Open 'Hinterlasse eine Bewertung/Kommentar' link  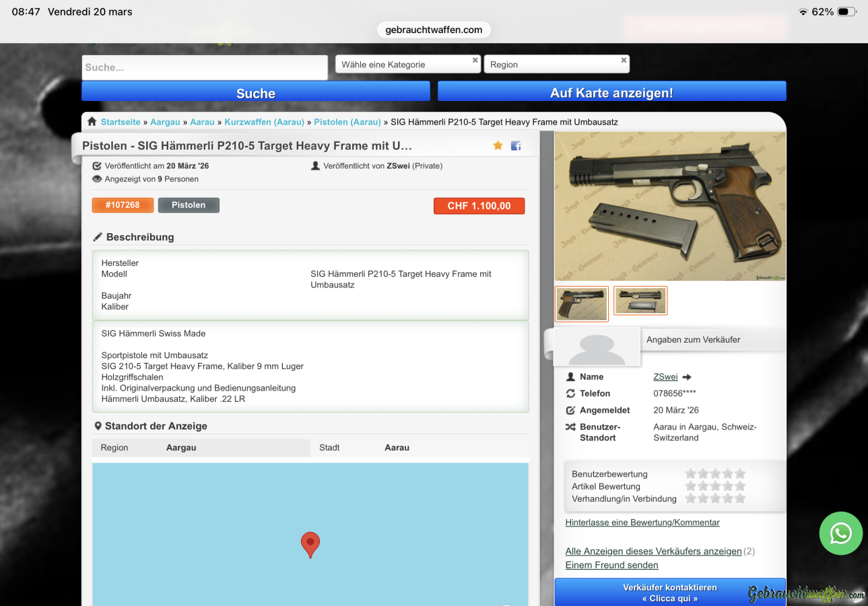(642, 523)
